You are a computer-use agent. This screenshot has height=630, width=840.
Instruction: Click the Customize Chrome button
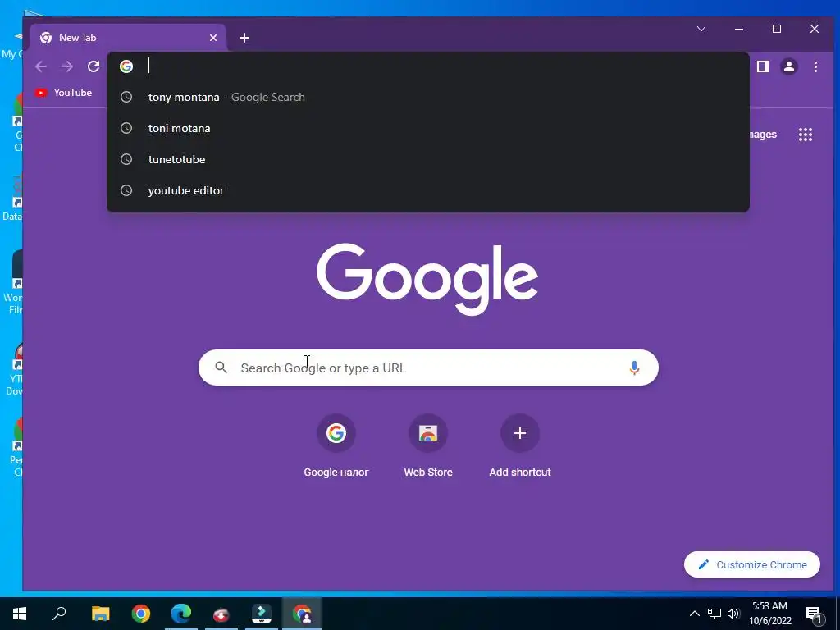[752, 564]
